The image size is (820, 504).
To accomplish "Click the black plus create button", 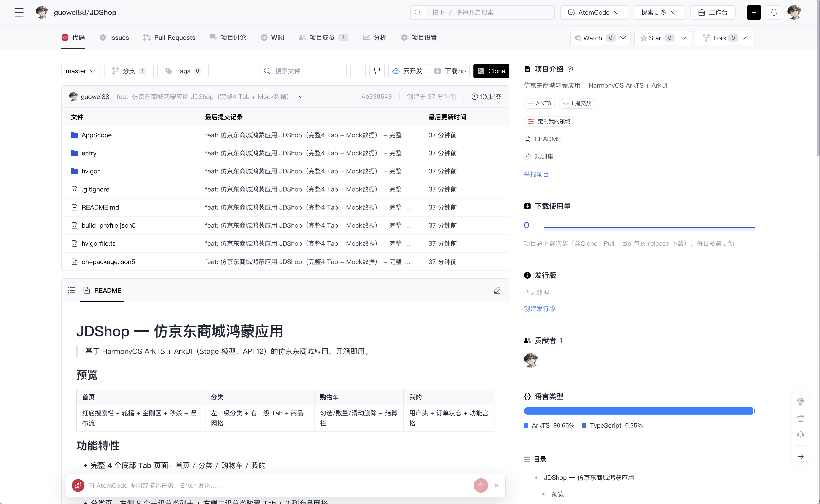I will pos(754,12).
